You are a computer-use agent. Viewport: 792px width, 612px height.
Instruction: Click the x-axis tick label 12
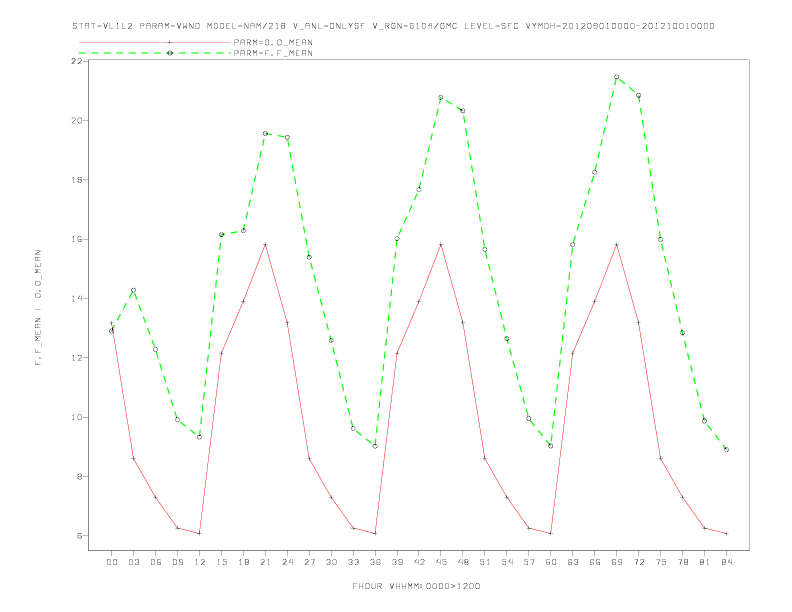click(x=200, y=562)
